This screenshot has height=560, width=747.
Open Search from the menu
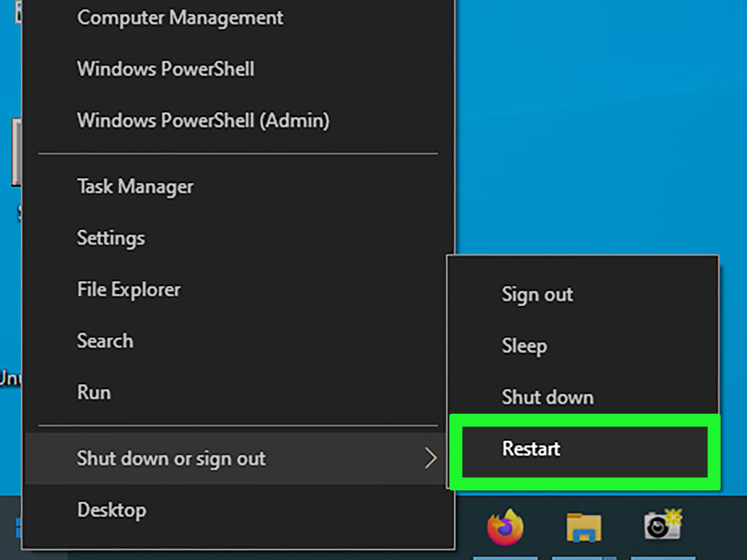pos(105,341)
